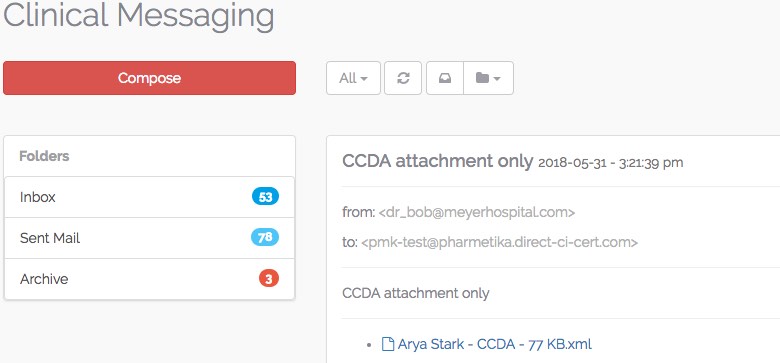Expand the move-to-folder dropdown
The width and height of the screenshot is (780, 363).
(x=488, y=78)
